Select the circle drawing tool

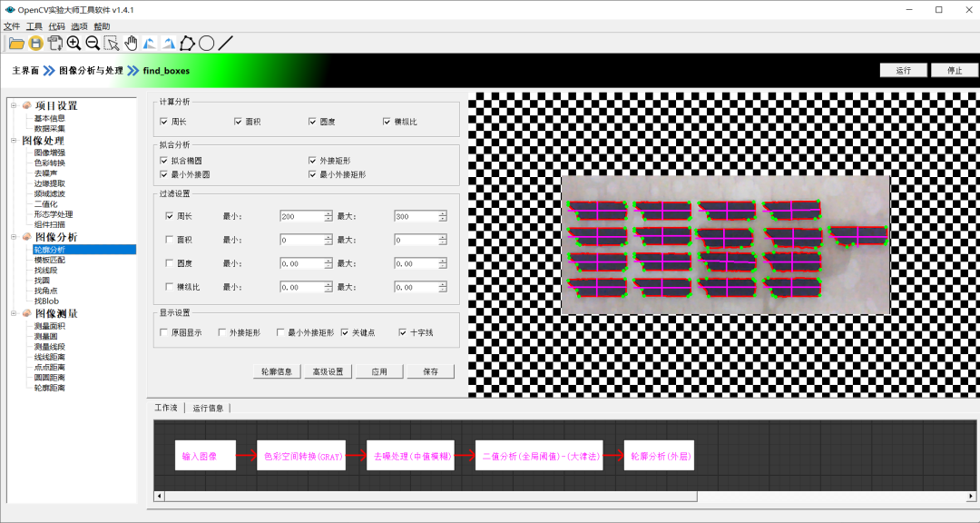click(x=206, y=44)
